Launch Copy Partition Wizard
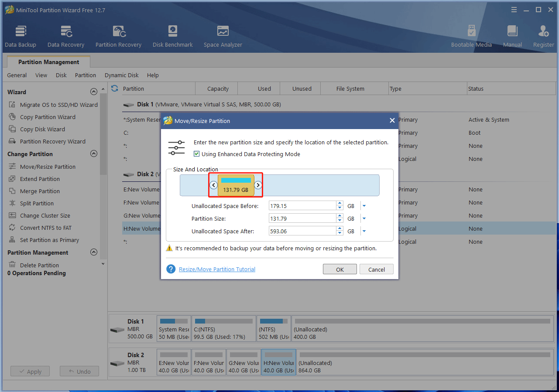The width and height of the screenshot is (559, 392). tap(48, 117)
